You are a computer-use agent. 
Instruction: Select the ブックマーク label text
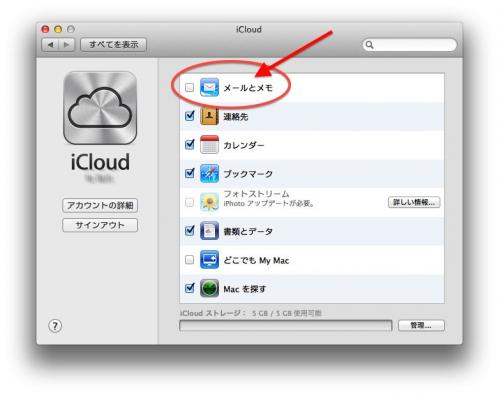point(248,174)
